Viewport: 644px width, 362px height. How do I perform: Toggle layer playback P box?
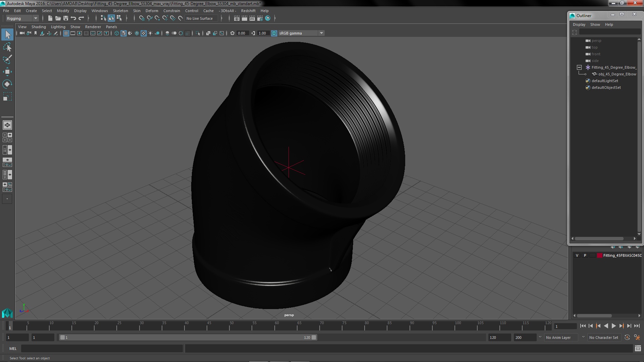click(x=585, y=255)
